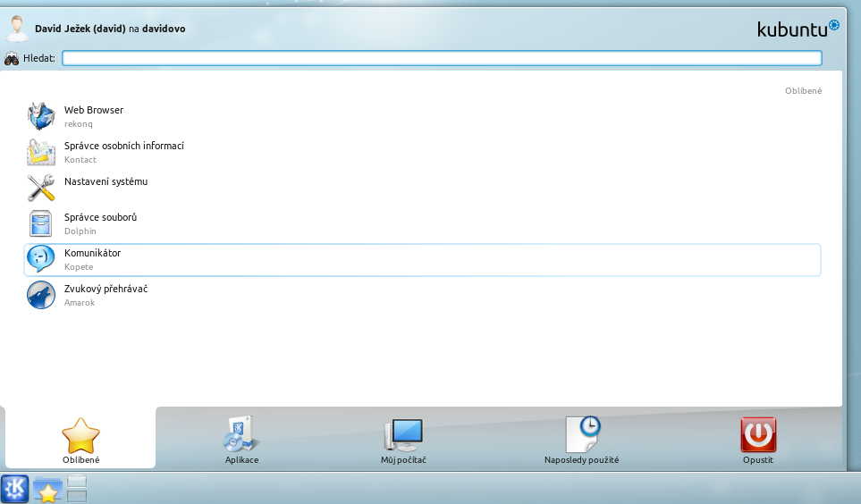
Task: Click the user avatar icon
Action: click(18, 28)
